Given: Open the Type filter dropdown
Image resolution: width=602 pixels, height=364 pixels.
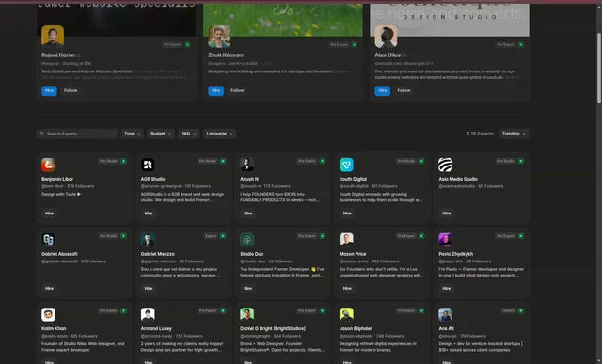Looking at the screenshot, I should click(x=132, y=134).
